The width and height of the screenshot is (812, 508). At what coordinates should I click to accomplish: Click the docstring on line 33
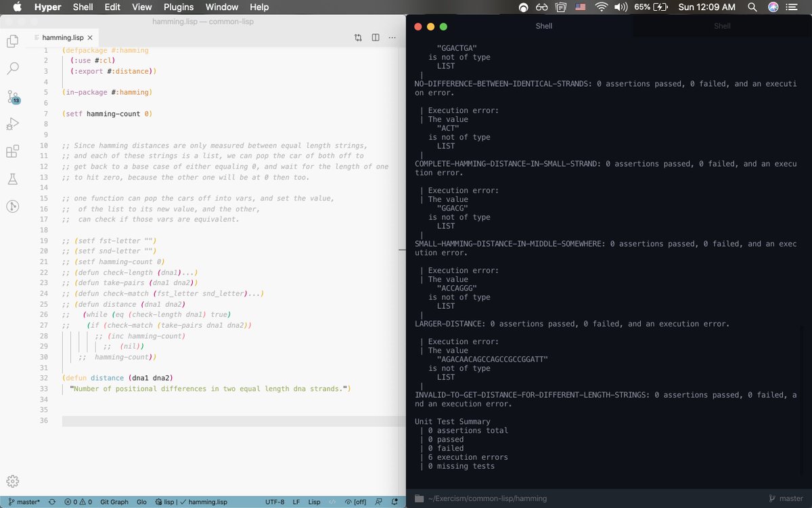pos(210,389)
